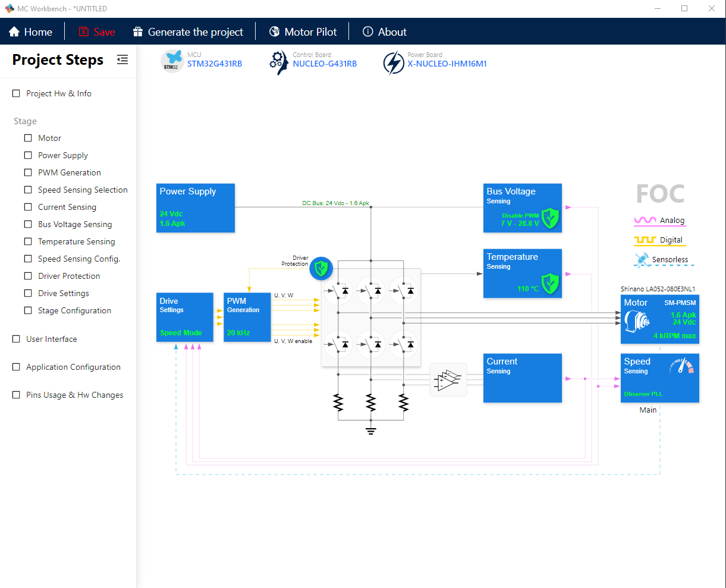Screen dimensions: 726x588
Task: Open the X-NUCLEO-IHM16M1 power board link
Action: pos(447,64)
